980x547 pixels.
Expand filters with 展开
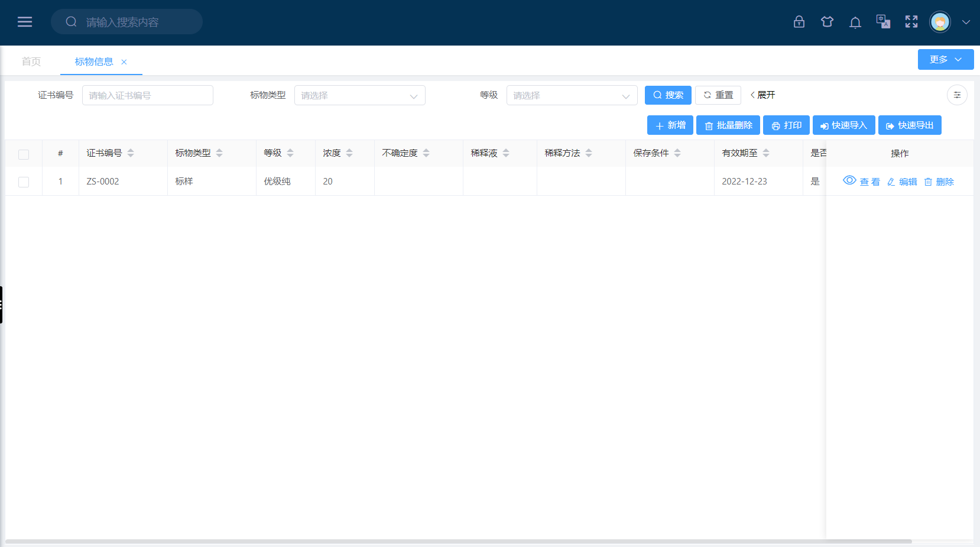coord(762,95)
